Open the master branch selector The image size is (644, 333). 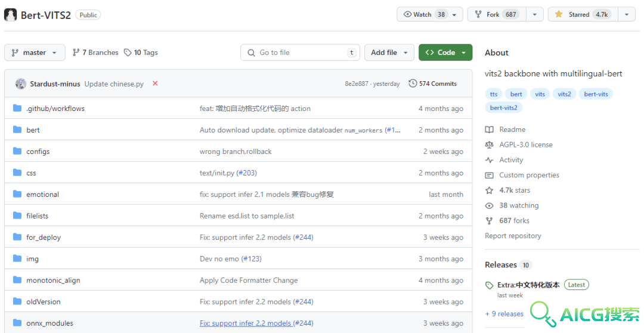[35, 53]
